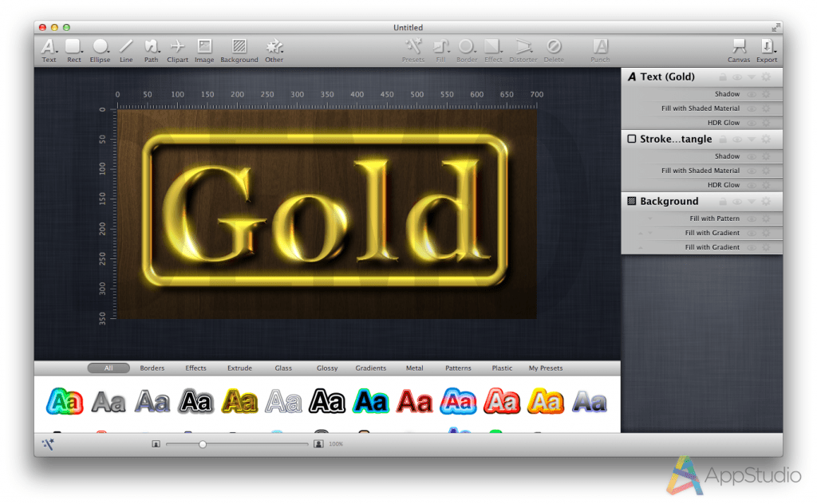Screen dimensions: 817x504
Task: Open gear settings for Background layer
Action: (766, 202)
